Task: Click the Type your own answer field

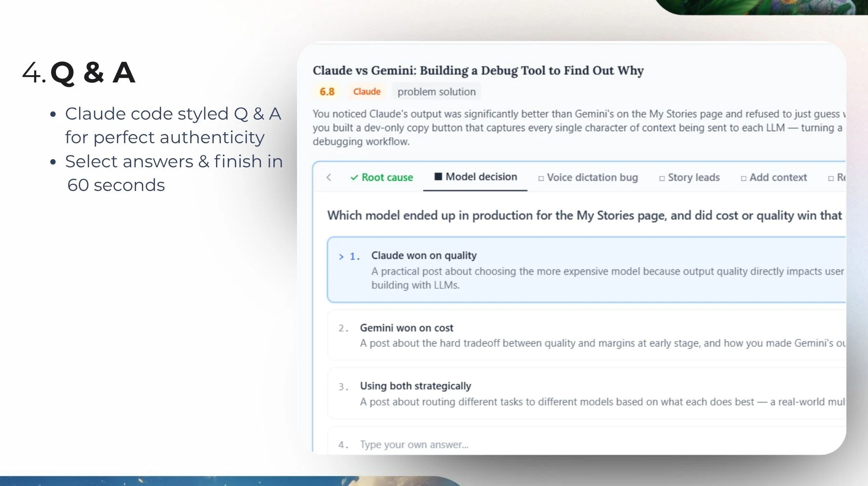Action: tap(586, 441)
